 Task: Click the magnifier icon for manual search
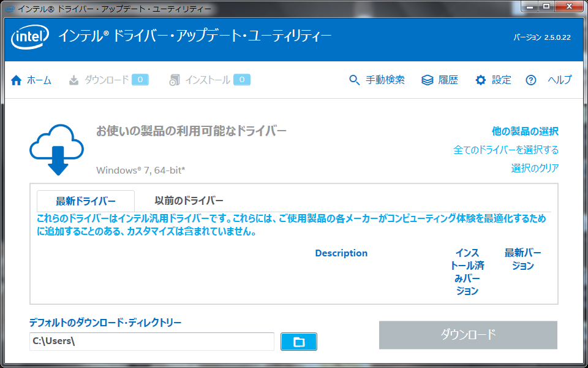pyautogui.click(x=355, y=80)
